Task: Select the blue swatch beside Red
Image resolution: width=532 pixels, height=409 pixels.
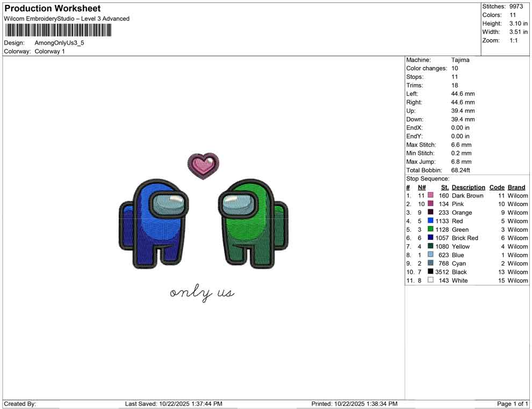Action: [x=430, y=221]
